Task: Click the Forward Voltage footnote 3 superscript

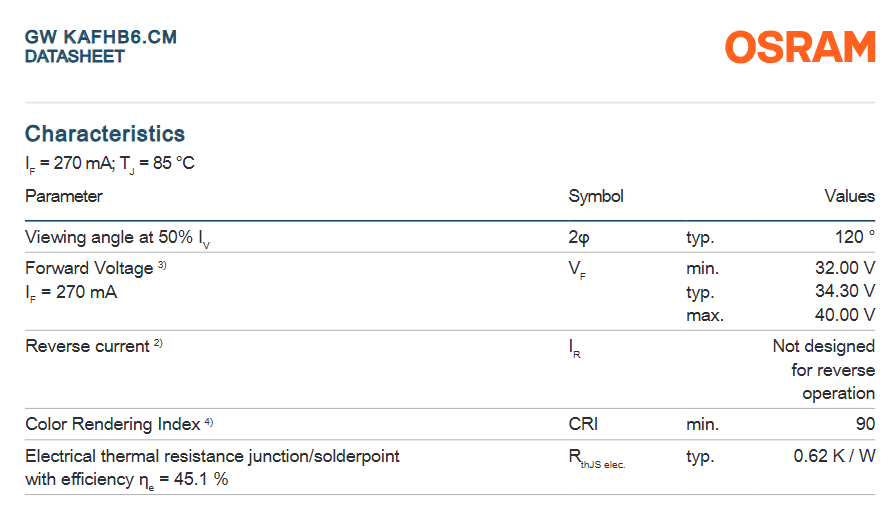Action: point(162,265)
